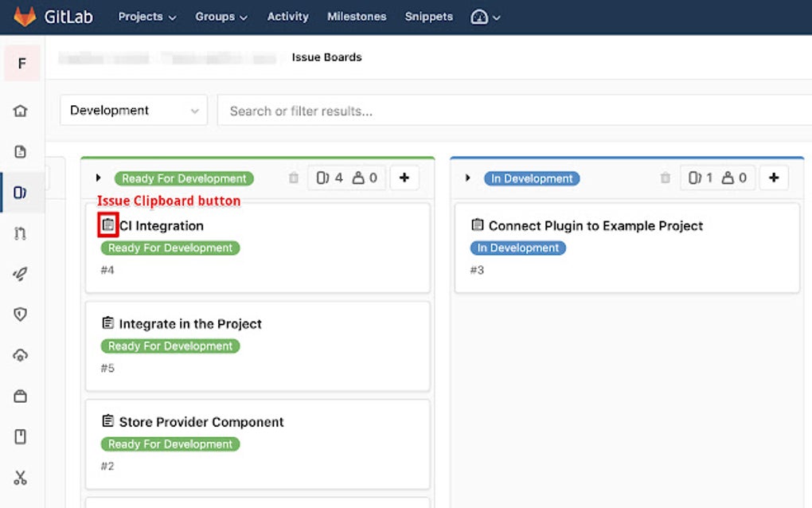The image size is (812, 508).
Task: Collapse the Ready For Development list
Action: [99, 178]
